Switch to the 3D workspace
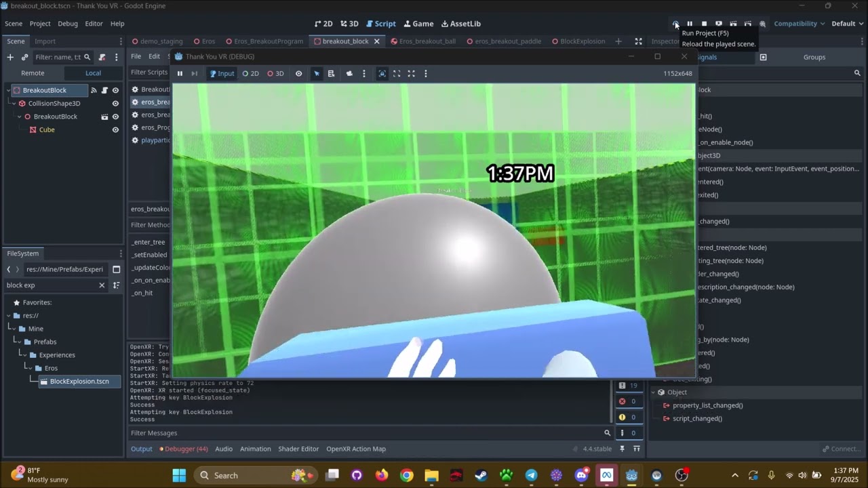Viewport: 868px width, 488px height. click(349, 24)
